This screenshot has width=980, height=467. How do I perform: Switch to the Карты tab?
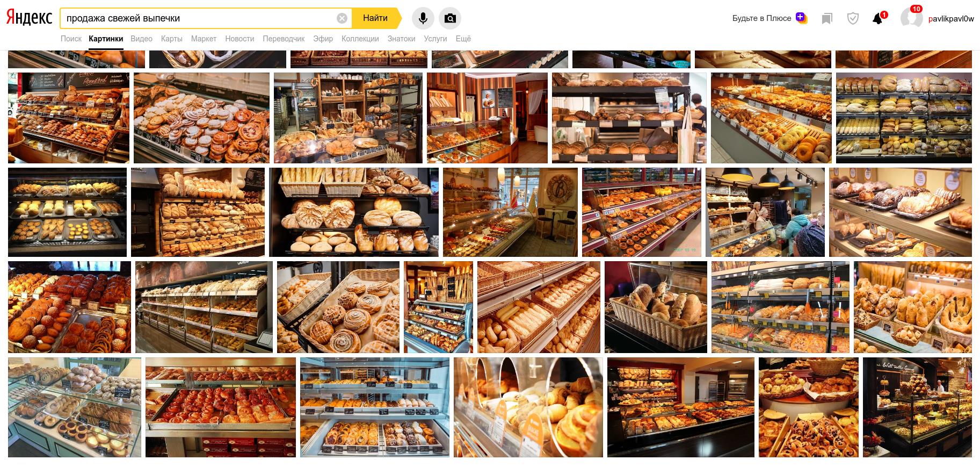[171, 39]
